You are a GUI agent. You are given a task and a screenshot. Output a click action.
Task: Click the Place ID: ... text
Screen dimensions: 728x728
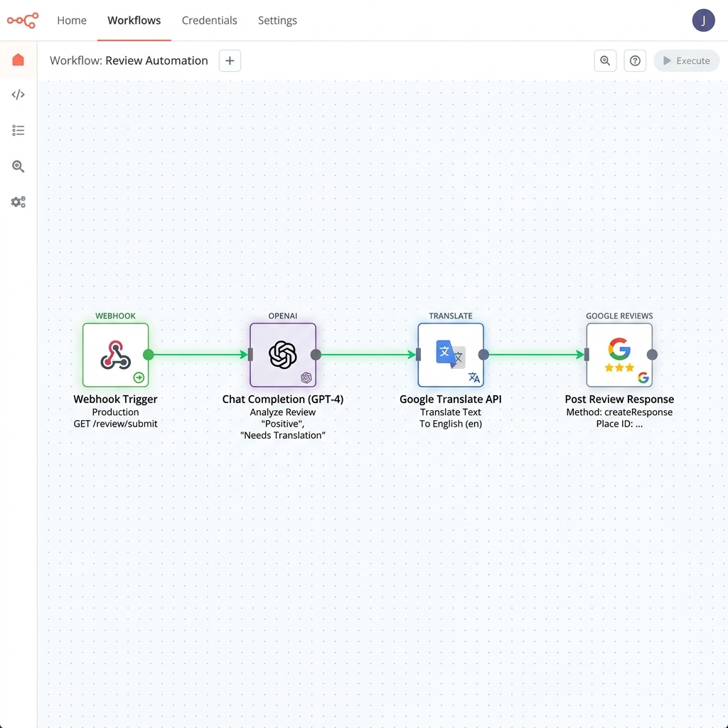tap(619, 424)
